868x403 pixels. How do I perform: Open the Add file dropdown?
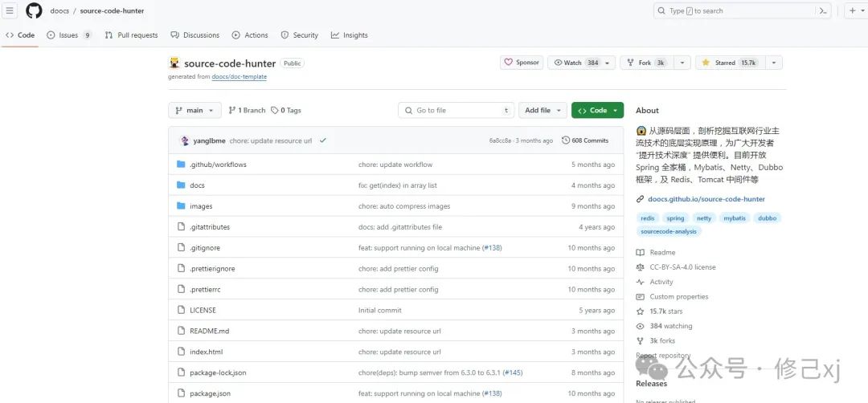pyautogui.click(x=543, y=111)
